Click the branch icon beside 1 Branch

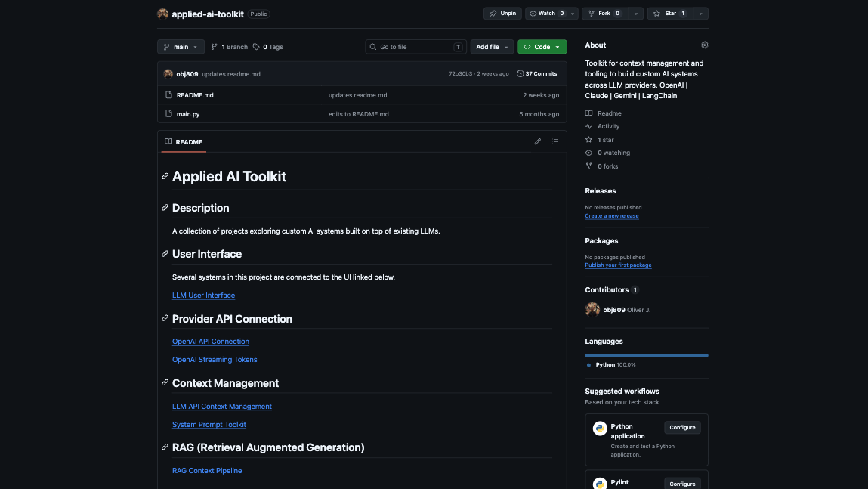pyautogui.click(x=215, y=47)
